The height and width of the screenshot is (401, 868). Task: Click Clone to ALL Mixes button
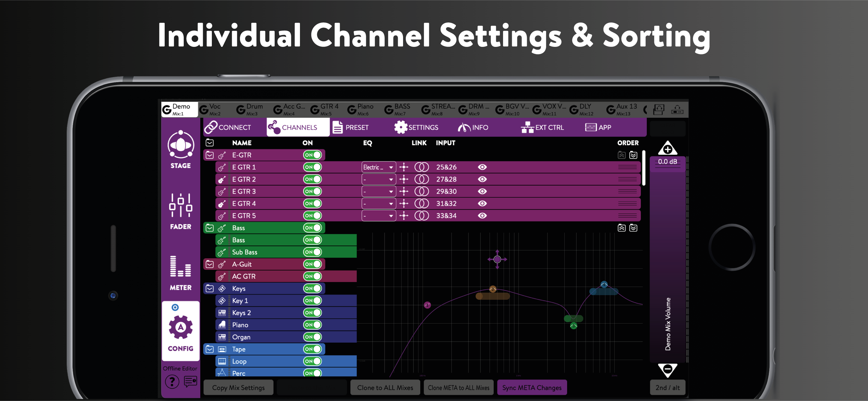(x=385, y=388)
